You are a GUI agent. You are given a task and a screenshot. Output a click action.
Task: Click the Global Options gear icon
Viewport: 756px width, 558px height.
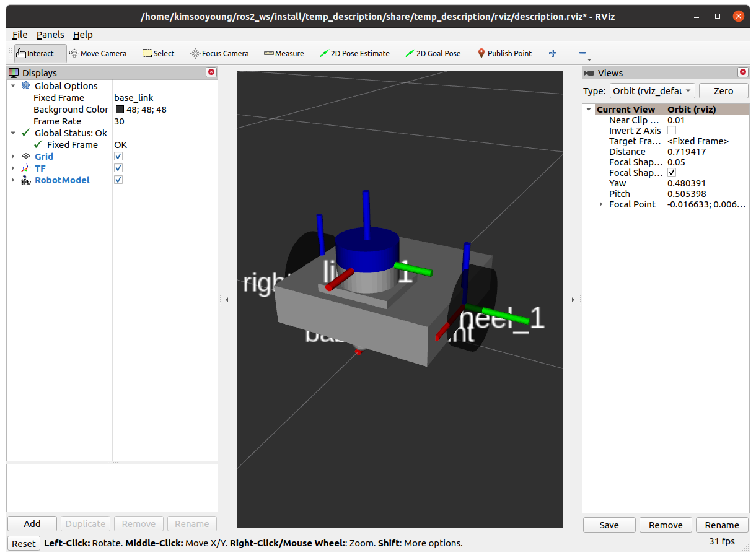click(26, 85)
